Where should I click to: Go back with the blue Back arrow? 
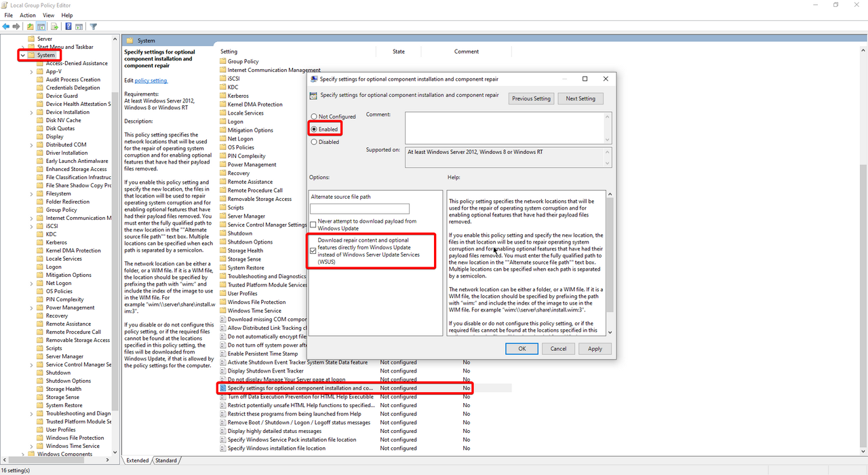6,26
